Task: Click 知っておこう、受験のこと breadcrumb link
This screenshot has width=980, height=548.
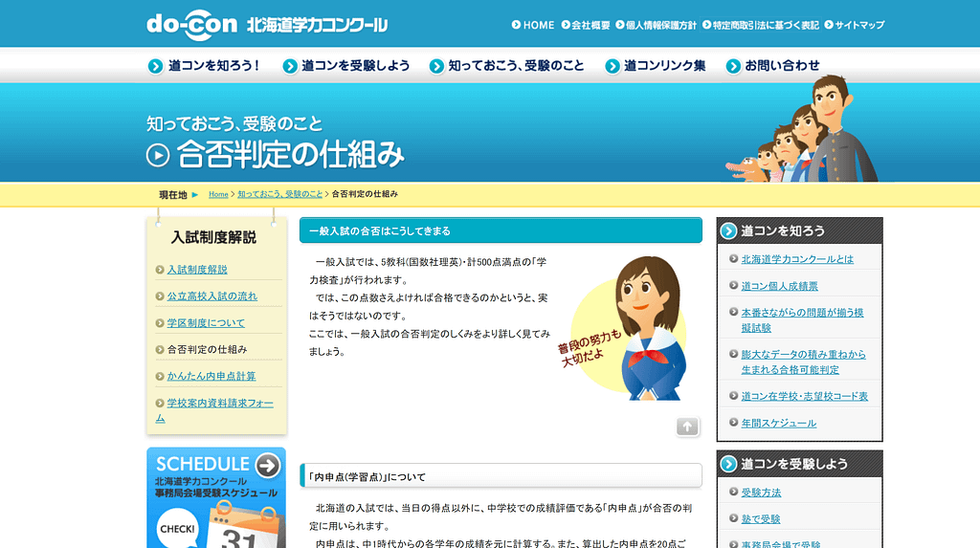Action: pos(280,194)
